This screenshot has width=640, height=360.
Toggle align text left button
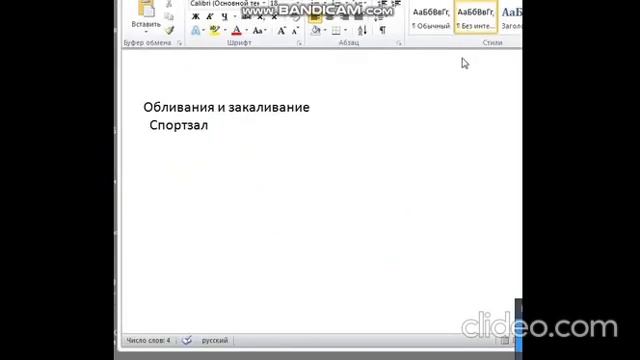(x=315, y=18)
